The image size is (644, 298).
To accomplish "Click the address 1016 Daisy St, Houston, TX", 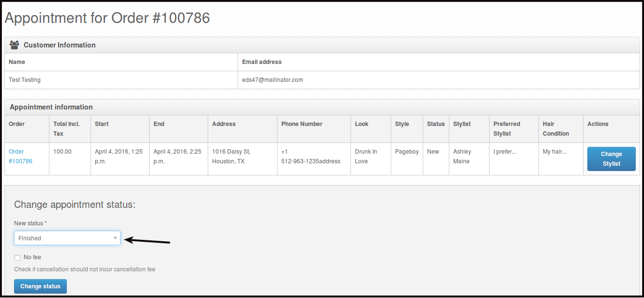I will [x=231, y=157].
